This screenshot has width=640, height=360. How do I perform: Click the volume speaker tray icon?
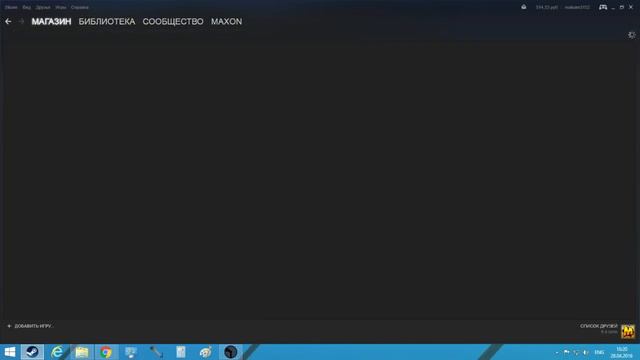[586, 352]
